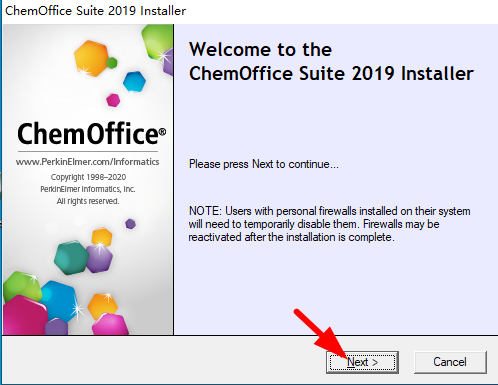Viewport: 498px width, 385px height.
Task: Click the PerkinElmer Informatics, Inc. text
Action: (x=88, y=189)
